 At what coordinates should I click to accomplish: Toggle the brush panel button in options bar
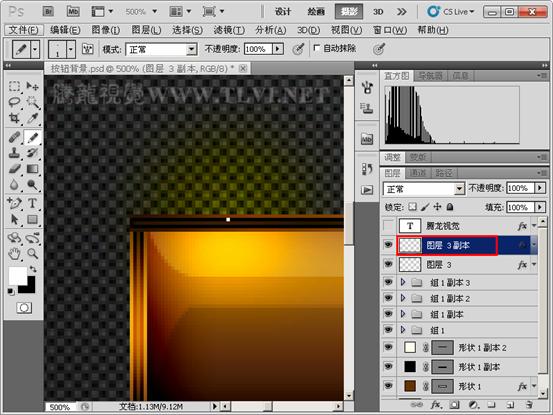pyautogui.click(x=87, y=49)
